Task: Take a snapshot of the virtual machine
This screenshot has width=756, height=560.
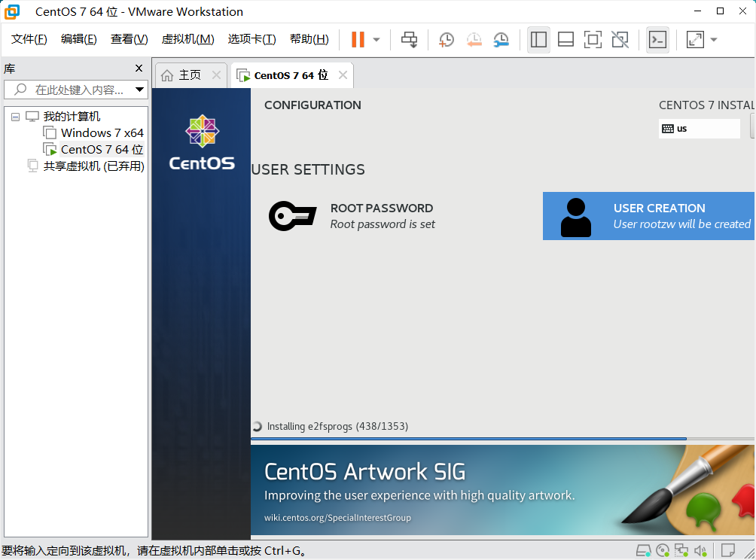Action: [447, 40]
